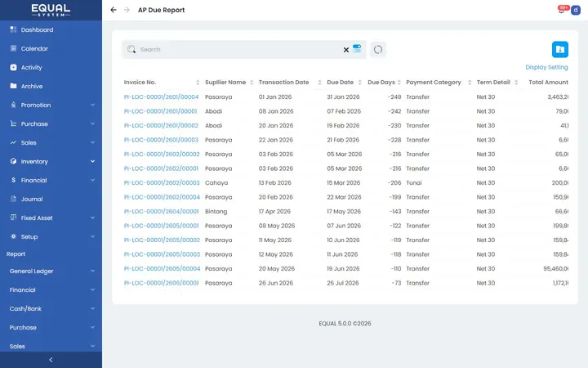Click the search magnifier icon
Image resolution: width=588 pixels, height=368 pixels.
[x=131, y=49]
